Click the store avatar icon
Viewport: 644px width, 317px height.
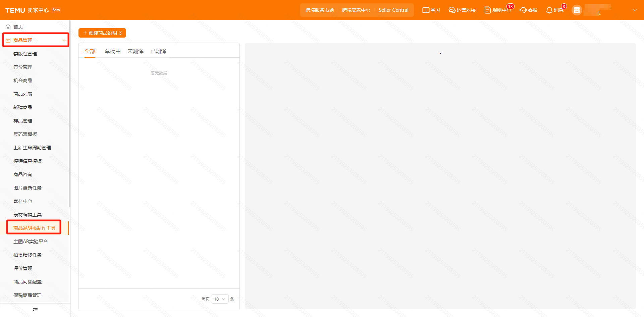577,10
